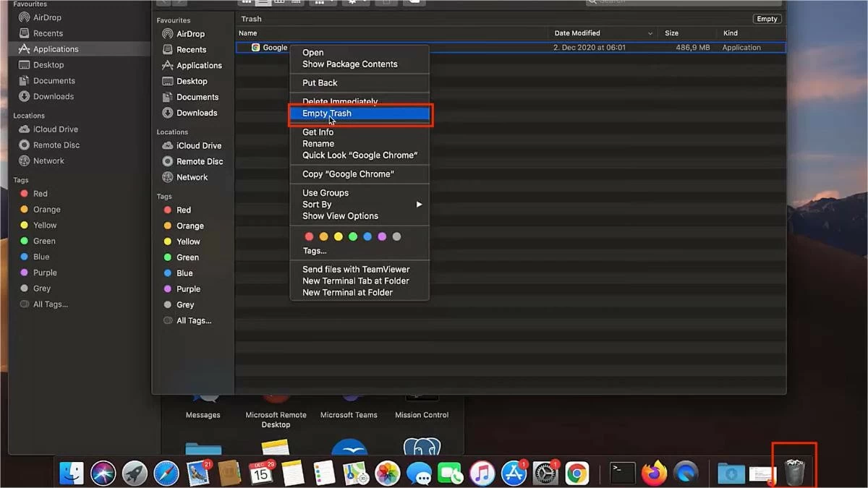
Task: Click New Terminal at Folder option
Action: [347, 293]
